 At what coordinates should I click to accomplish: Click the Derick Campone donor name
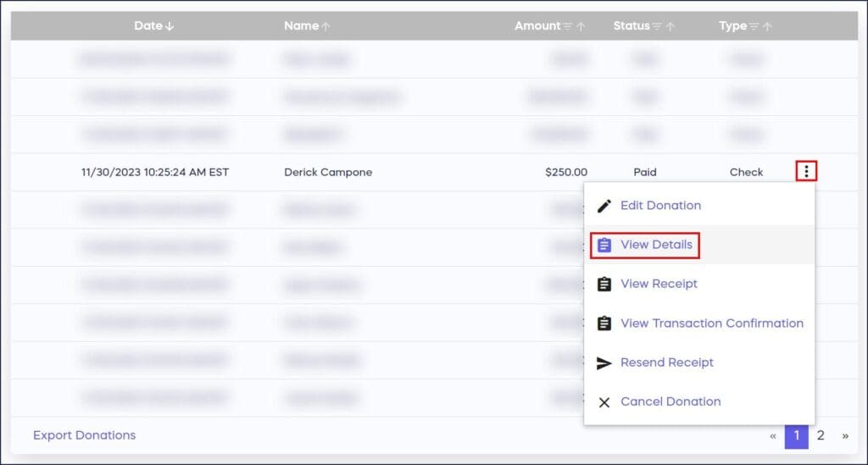pyautogui.click(x=328, y=172)
